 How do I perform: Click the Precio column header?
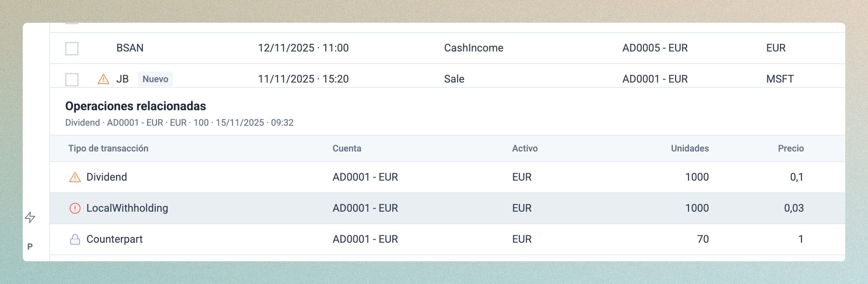click(x=791, y=148)
